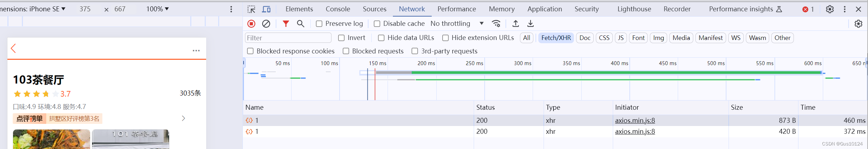The image size is (868, 149).
Task: Stop recording network log
Action: coord(251,24)
